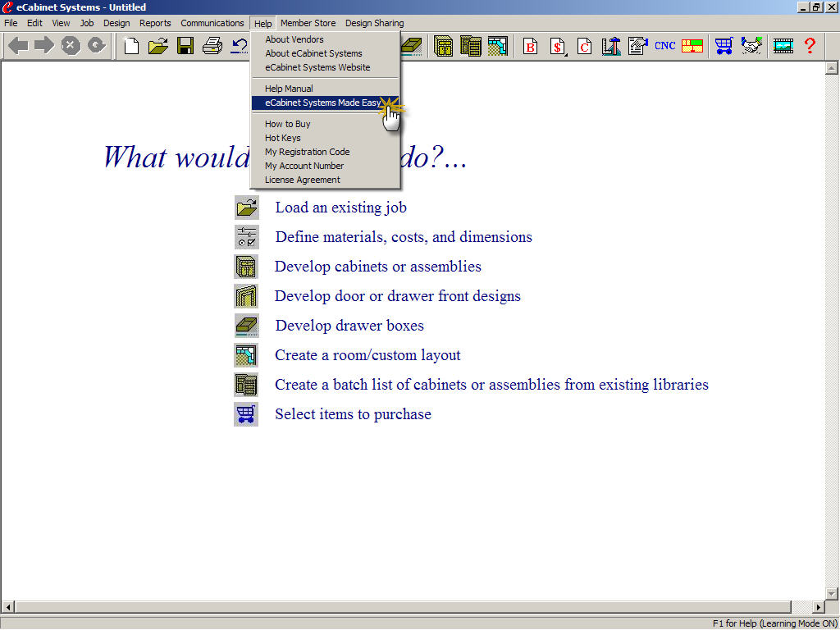The width and height of the screenshot is (840, 630).
Task: Click the toolbar icon left of the notepad
Action: 610,46
